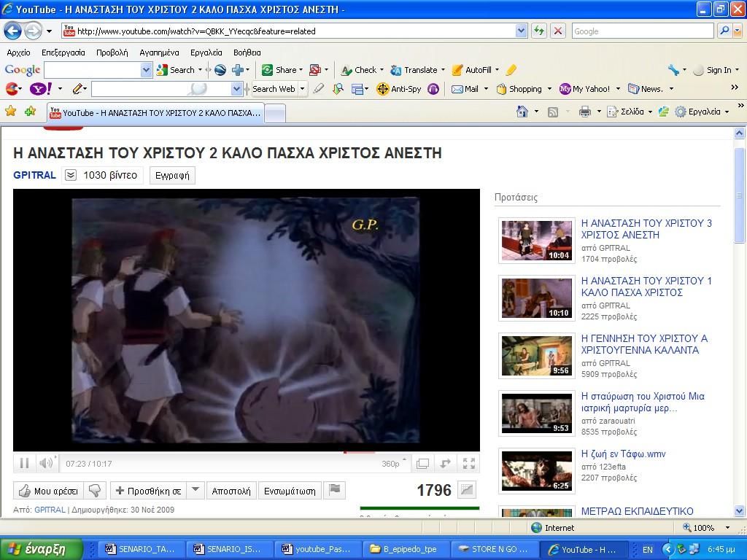747x560 pixels.
Task: Open the Βοήθεια menu
Action: point(247,52)
